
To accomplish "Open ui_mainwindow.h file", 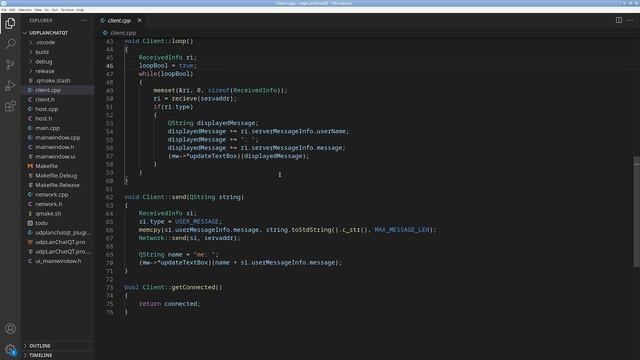I will tap(58, 261).
